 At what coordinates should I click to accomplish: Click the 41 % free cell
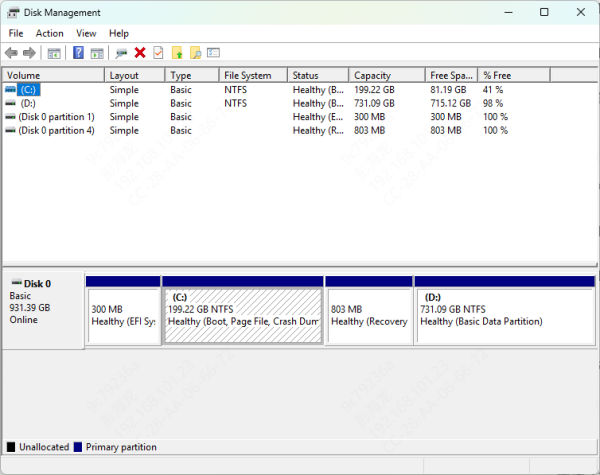(x=493, y=90)
